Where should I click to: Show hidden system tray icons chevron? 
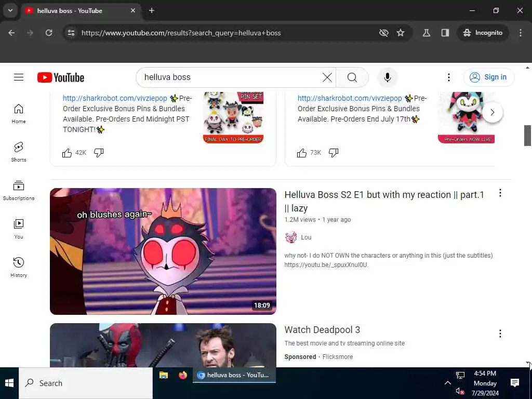(x=447, y=383)
